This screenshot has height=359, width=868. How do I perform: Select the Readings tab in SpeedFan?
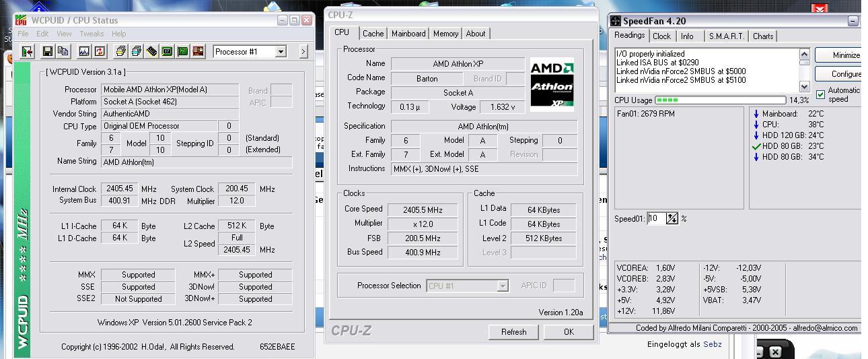tap(629, 35)
